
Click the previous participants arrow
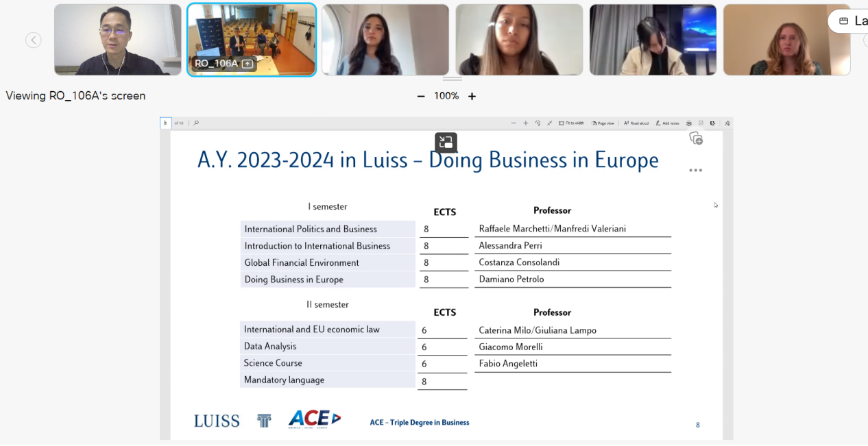pyautogui.click(x=33, y=40)
